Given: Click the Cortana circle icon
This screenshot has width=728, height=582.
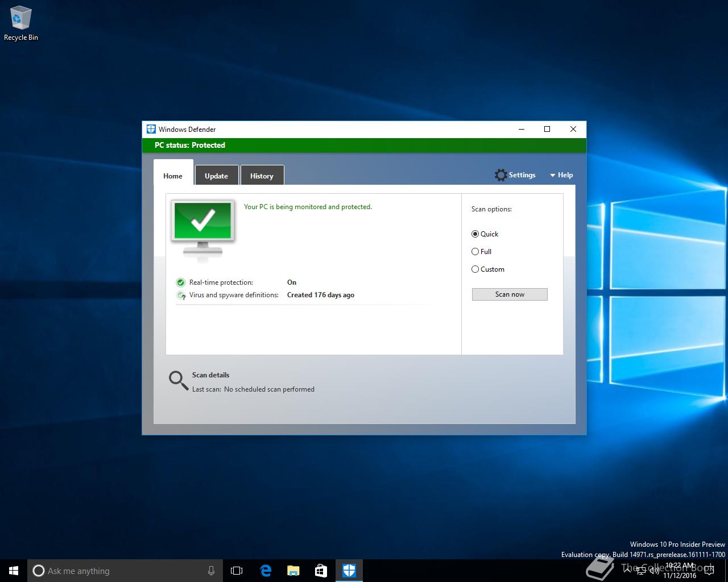Looking at the screenshot, I should (39, 571).
